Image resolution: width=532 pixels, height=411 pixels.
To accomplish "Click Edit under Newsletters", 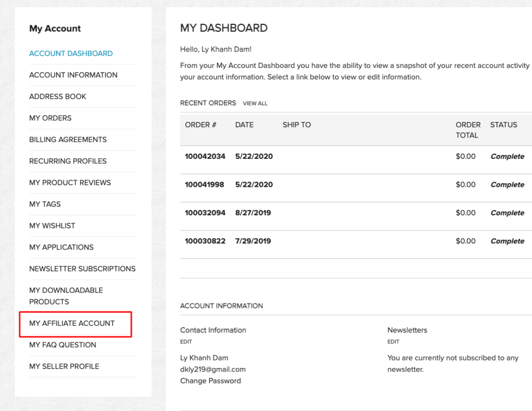I will [x=393, y=341].
